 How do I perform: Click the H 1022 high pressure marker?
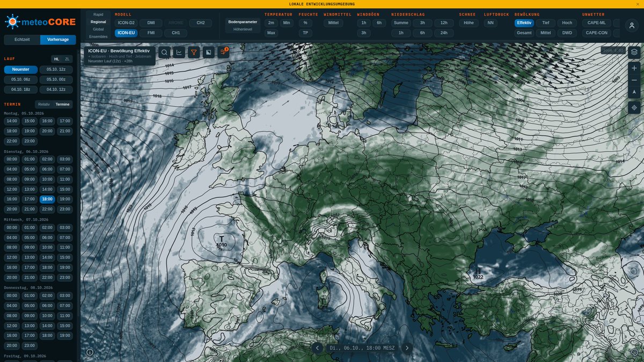(x=478, y=274)
